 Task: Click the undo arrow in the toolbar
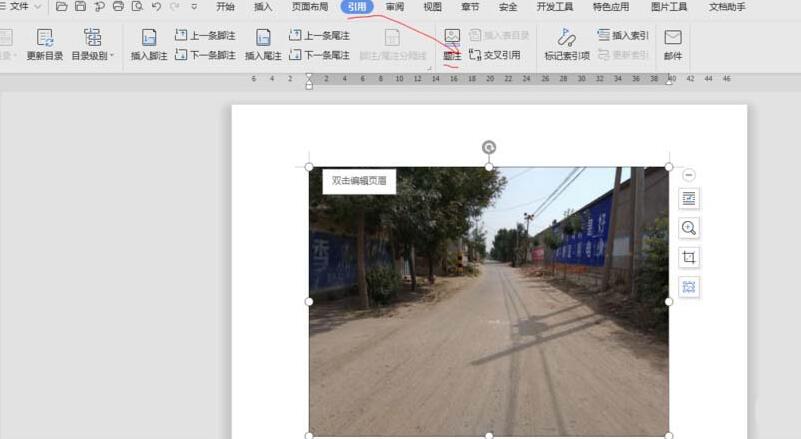156,7
